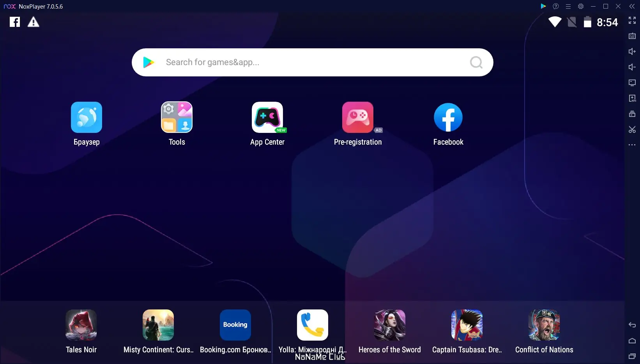
Task: Minimize the NoxPlayer window
Action: (593, 6)
